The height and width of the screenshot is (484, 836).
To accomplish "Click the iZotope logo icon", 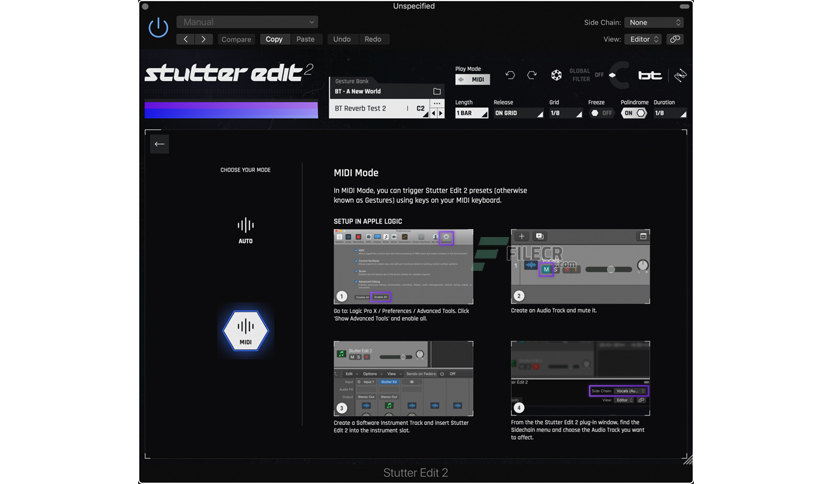I will point(680,75).
